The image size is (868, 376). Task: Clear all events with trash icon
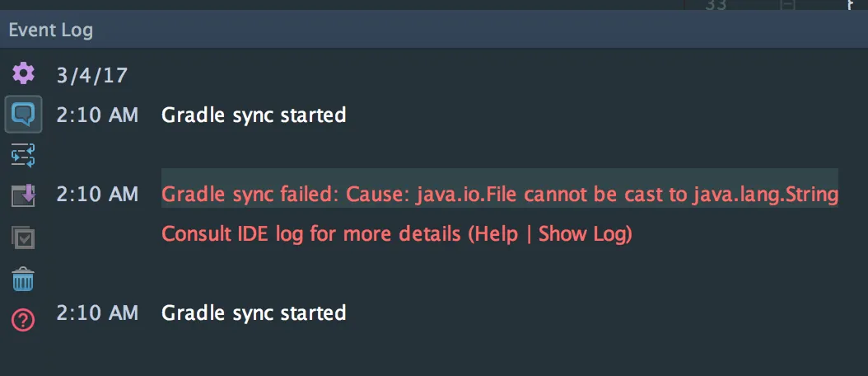point(23,280)
